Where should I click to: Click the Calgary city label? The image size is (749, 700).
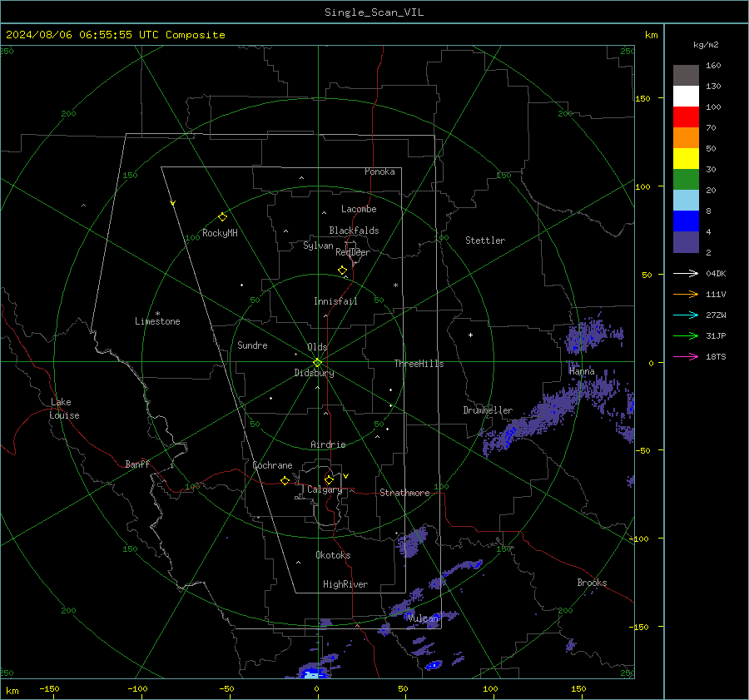coord(325,489)
